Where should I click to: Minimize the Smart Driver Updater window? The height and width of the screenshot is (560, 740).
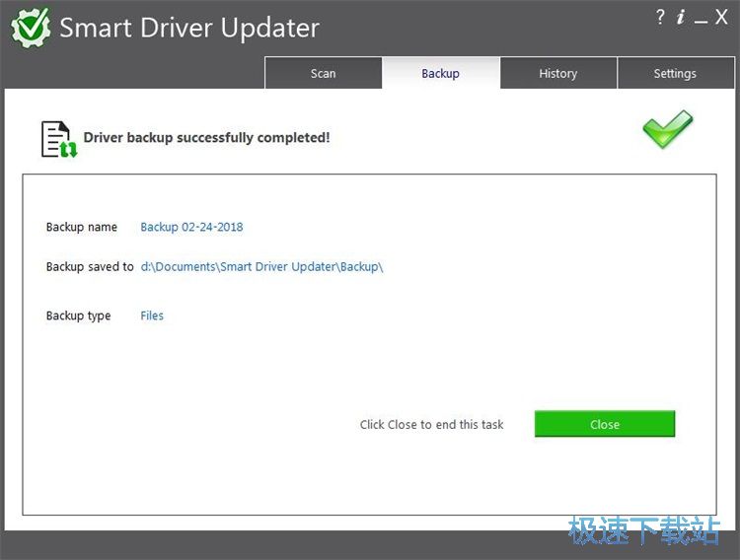tap(701, 20)
